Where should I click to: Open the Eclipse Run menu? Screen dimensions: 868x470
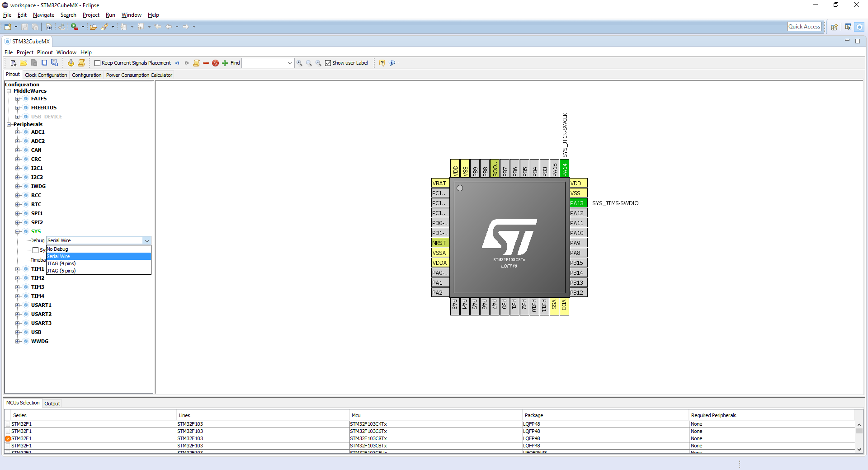coord(110,15)
